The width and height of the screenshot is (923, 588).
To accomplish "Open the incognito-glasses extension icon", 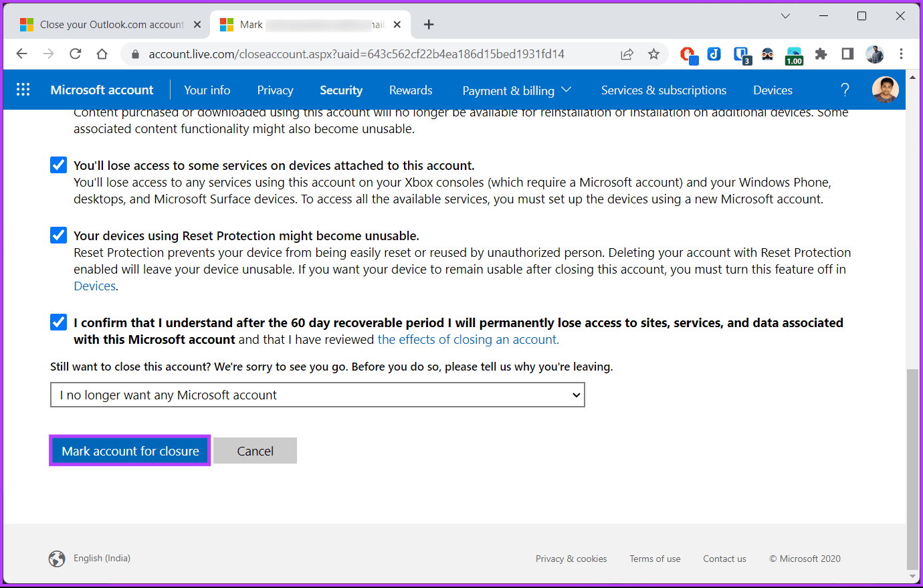I will (x=767, y=54).
